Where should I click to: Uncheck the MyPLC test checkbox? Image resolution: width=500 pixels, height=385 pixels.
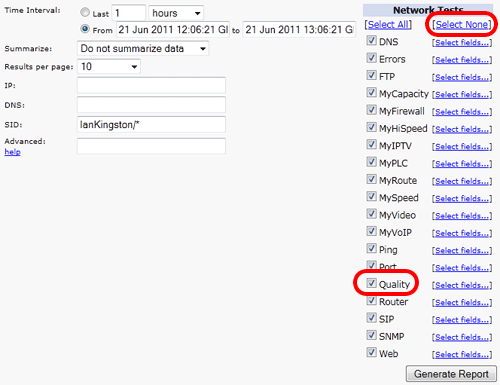tap(371, 162)
